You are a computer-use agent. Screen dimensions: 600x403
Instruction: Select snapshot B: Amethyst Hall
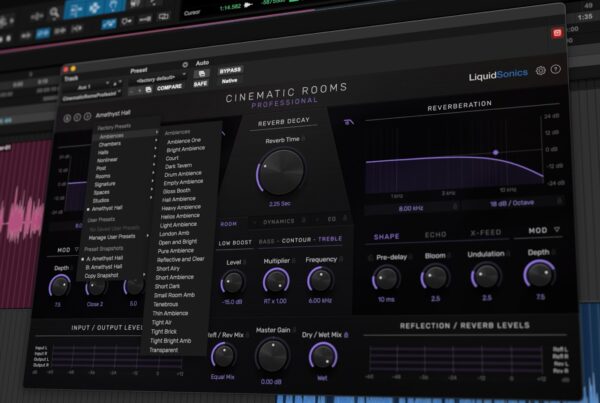coord(104,267)
